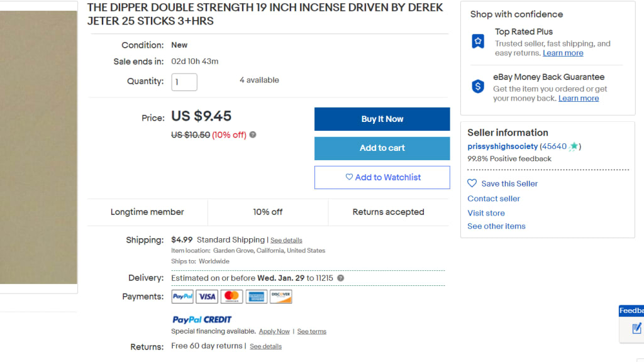Click the PayPal payment icon
This screenshot has height=362, width=644.
click(182, 297)
